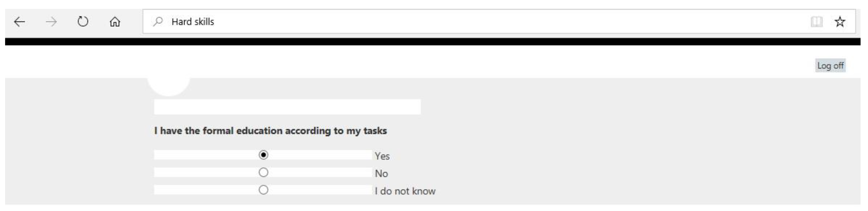This screenshot has width=868, height=211.
Task: Open reading view with the book icon
Action: [x=816, y=22]
